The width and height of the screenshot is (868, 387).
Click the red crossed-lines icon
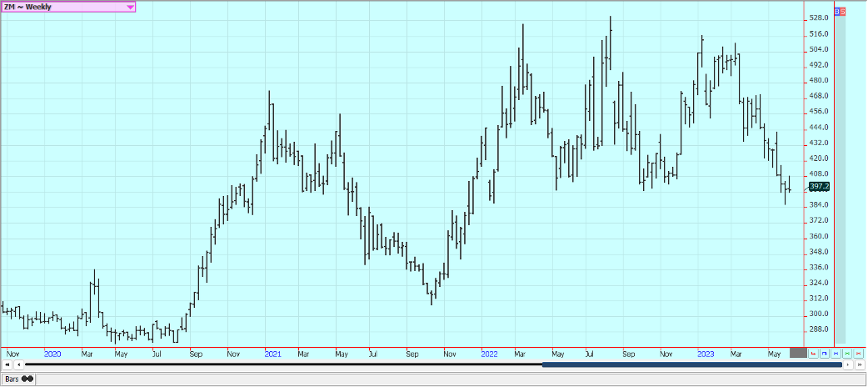(x=858, y=353)
